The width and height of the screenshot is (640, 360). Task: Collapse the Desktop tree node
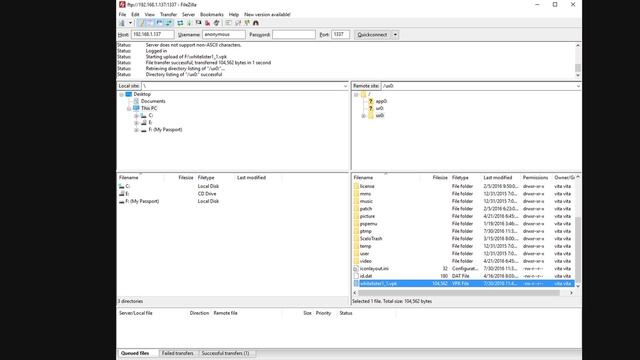(122, 94)
